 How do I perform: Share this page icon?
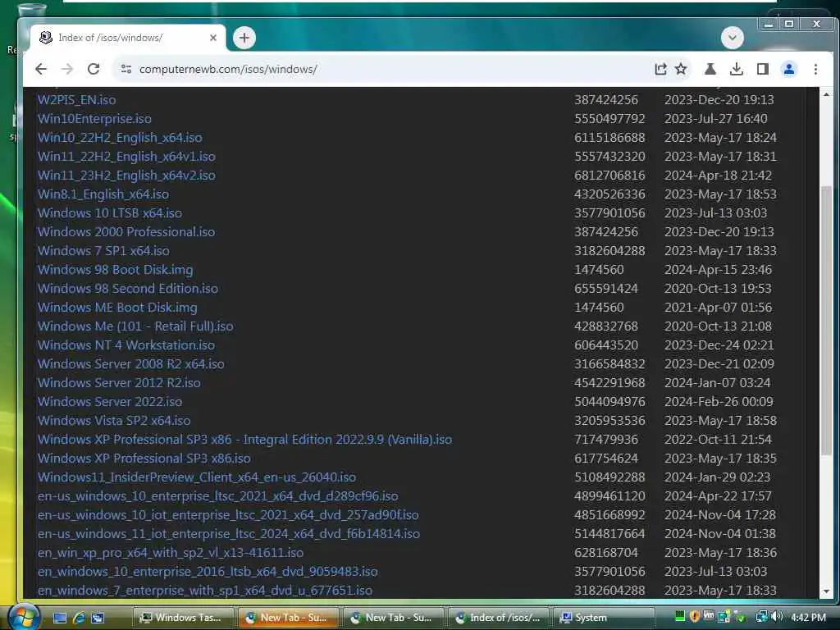(x=660, y=69)
